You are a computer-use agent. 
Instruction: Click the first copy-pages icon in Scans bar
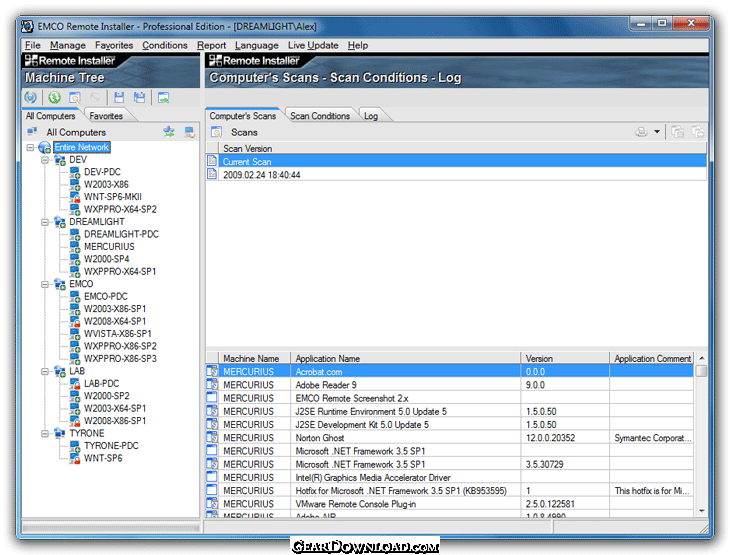tap(677, 132)
